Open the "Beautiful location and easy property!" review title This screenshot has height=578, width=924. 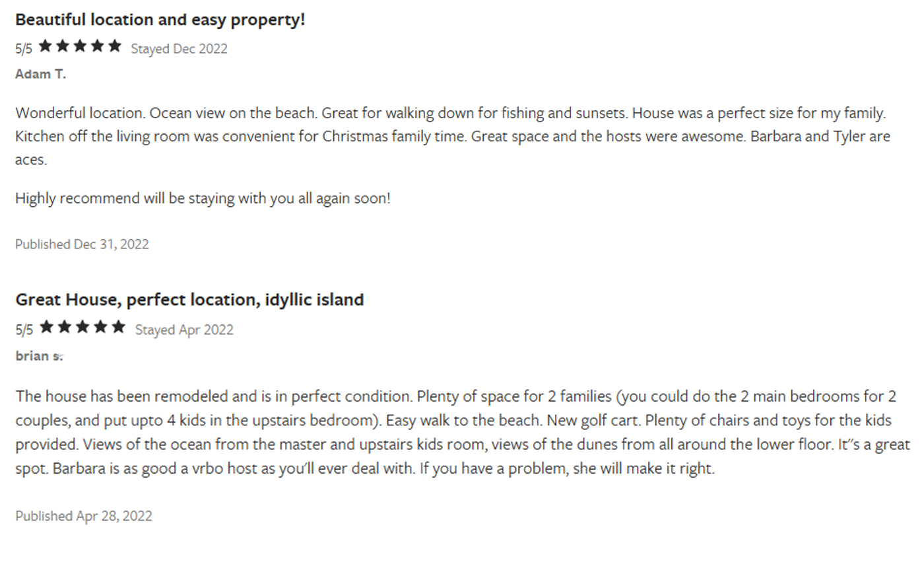coord(160,20)
